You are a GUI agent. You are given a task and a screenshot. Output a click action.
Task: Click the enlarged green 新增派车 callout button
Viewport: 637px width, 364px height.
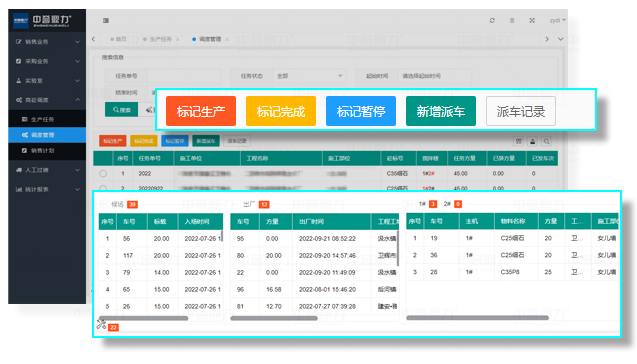coord(441,111)
